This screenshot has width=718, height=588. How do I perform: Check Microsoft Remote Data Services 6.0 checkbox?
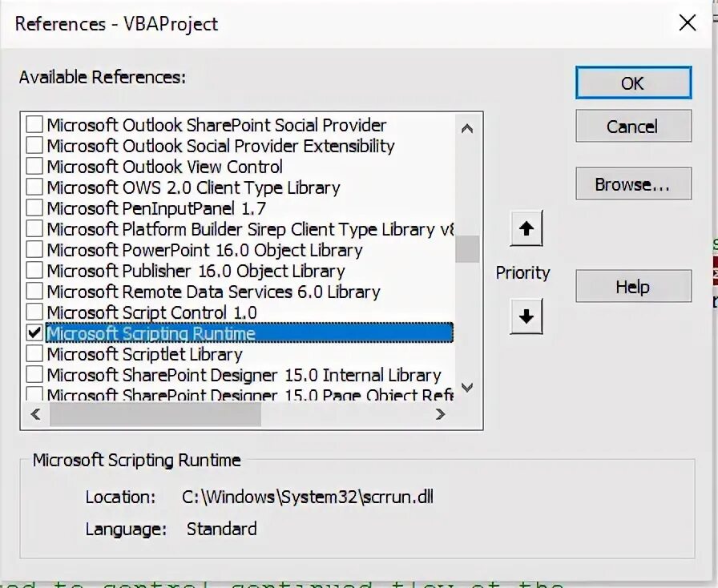tap(34, 292)
